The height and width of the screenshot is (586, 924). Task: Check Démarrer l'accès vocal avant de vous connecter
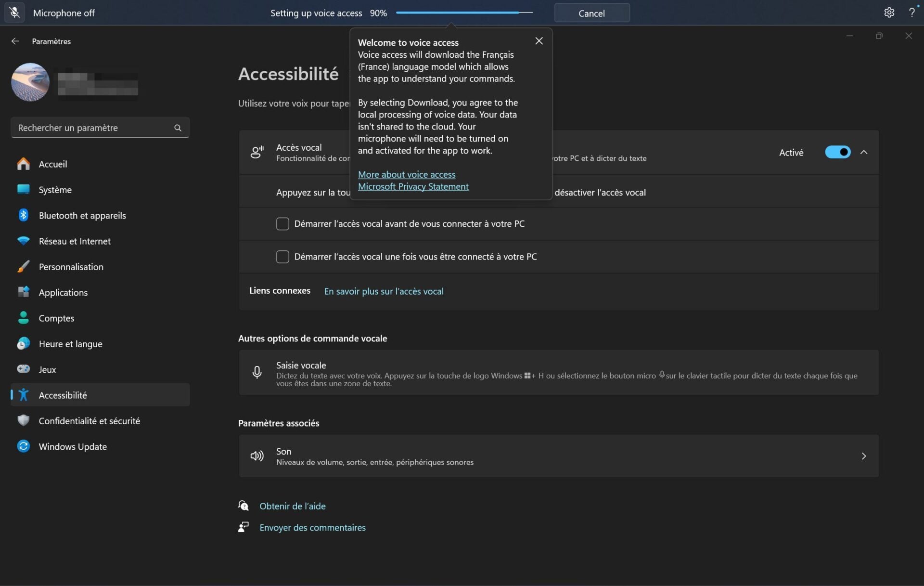click(282, 224)
